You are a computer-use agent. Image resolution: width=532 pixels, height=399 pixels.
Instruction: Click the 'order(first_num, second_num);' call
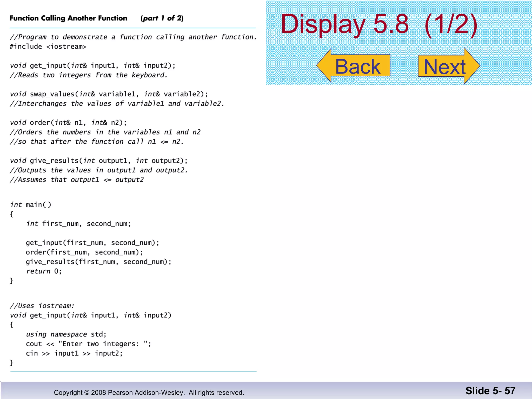point(84,252)
